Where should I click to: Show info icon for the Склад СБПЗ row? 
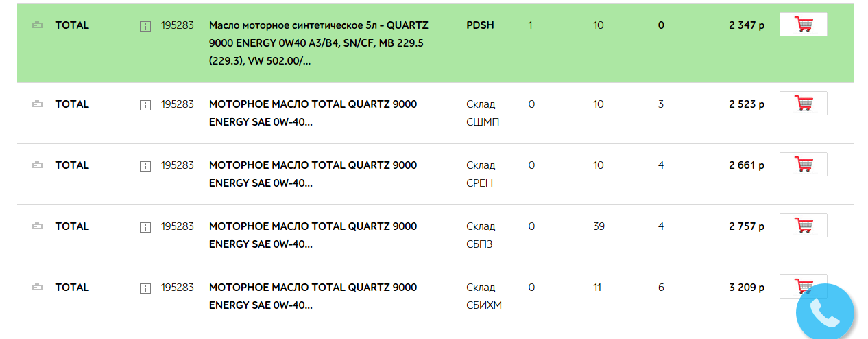(145, 227)
